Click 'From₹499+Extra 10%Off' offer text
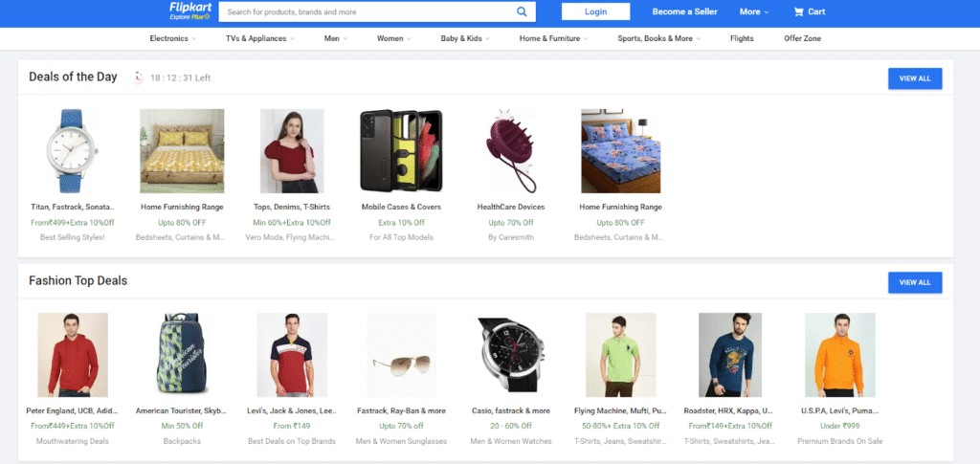 pos(73,222)
